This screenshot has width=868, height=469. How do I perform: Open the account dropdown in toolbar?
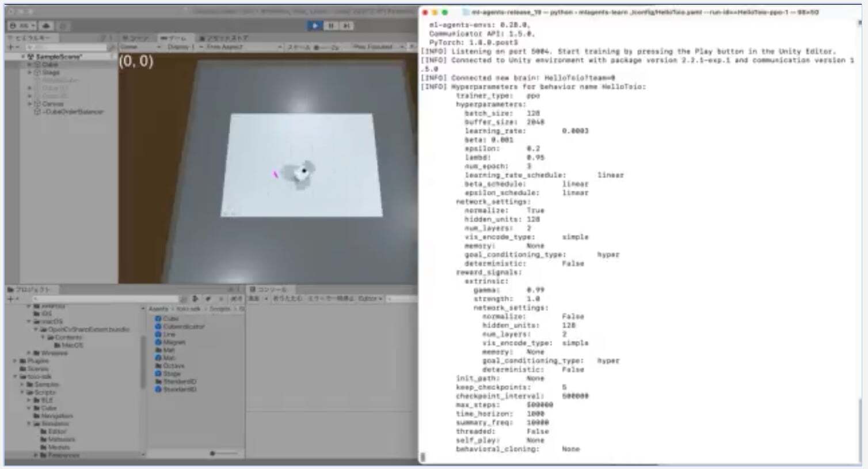tap(23, 26)
